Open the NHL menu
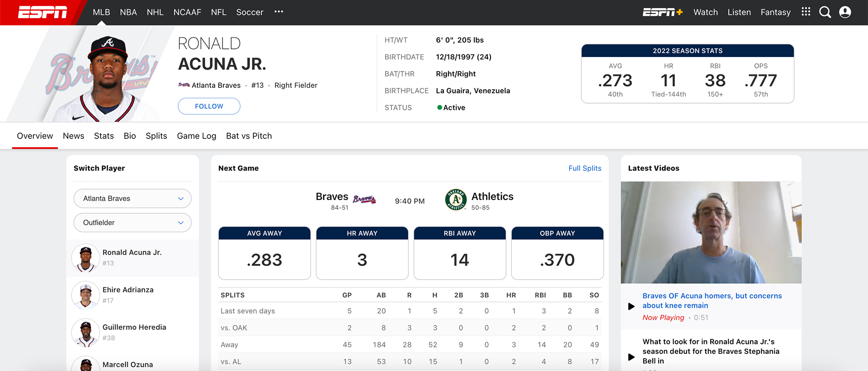The height and width of the screenshot is (371, 868). tap(155, 12)
